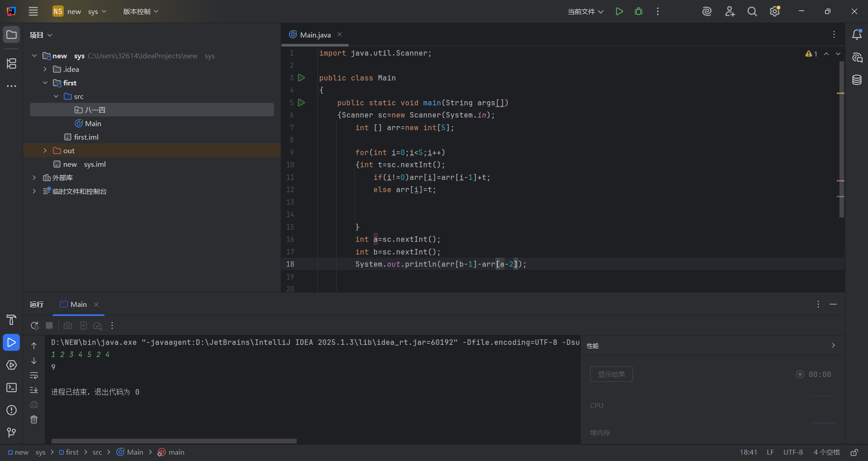
Task: Open Search Everywhere magnifier
Action: pyautogui.click(x=752, y=11)
